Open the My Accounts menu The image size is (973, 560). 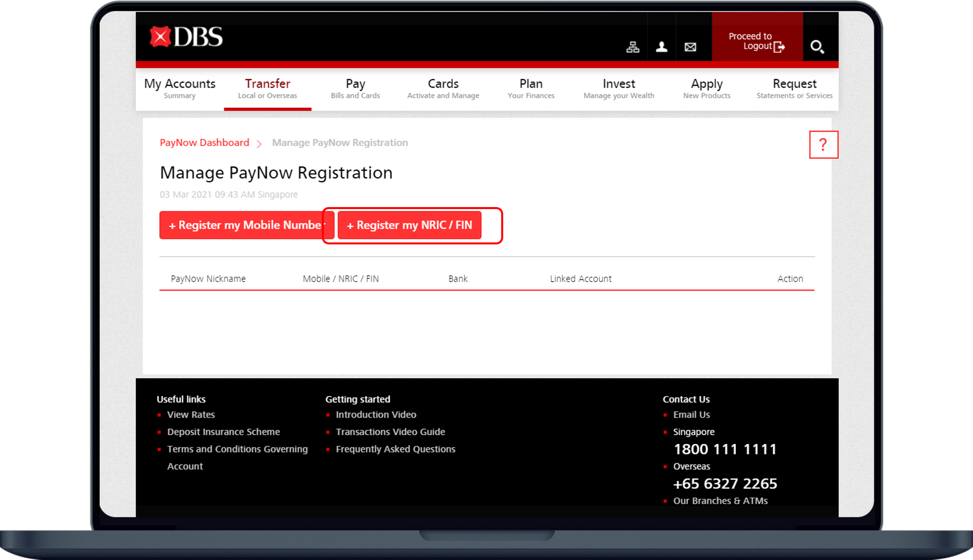click(x=180, y=89)
